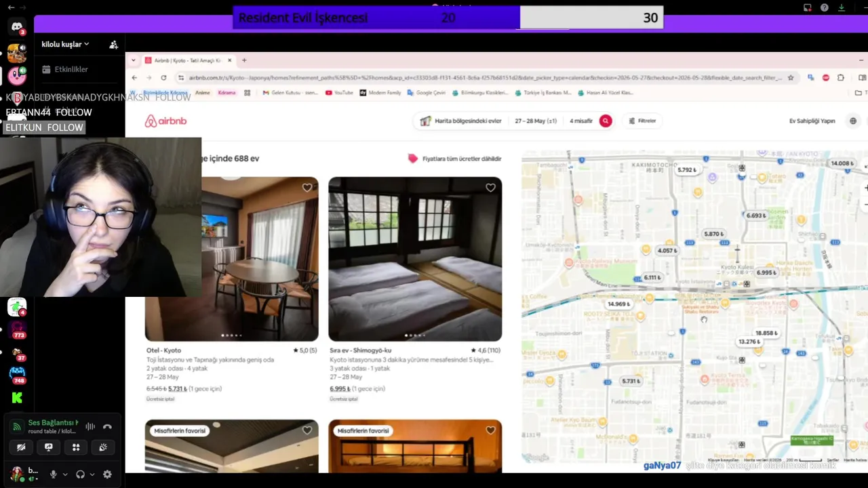Open the Modern Family bookmark
Screen dimensions: 868x488
[x=380, y=93]
